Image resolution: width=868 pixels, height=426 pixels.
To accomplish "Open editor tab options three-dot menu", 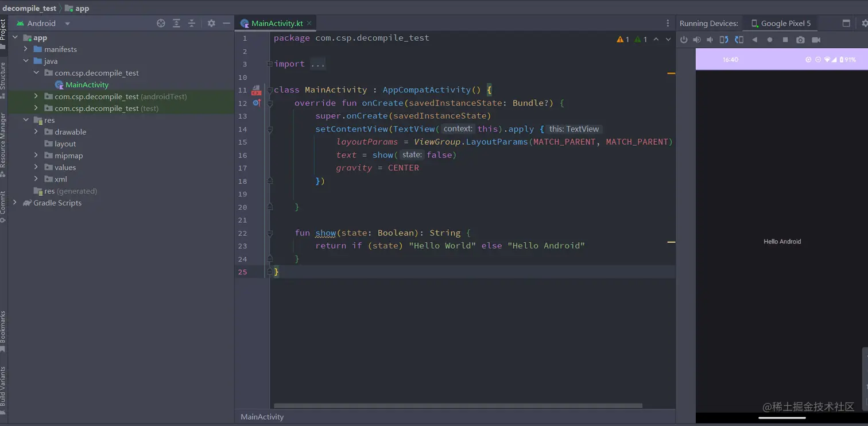I will point(668,23).
